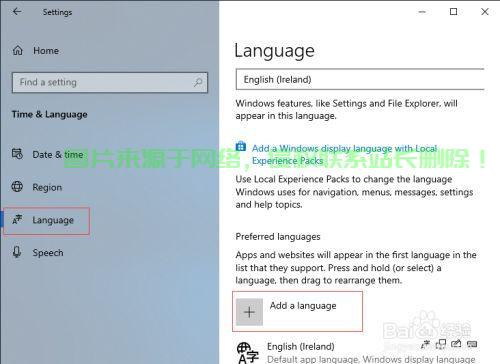Focus the Find a setting search box
The width and height of the screenshot is (500, 364).
click(110, 82)
